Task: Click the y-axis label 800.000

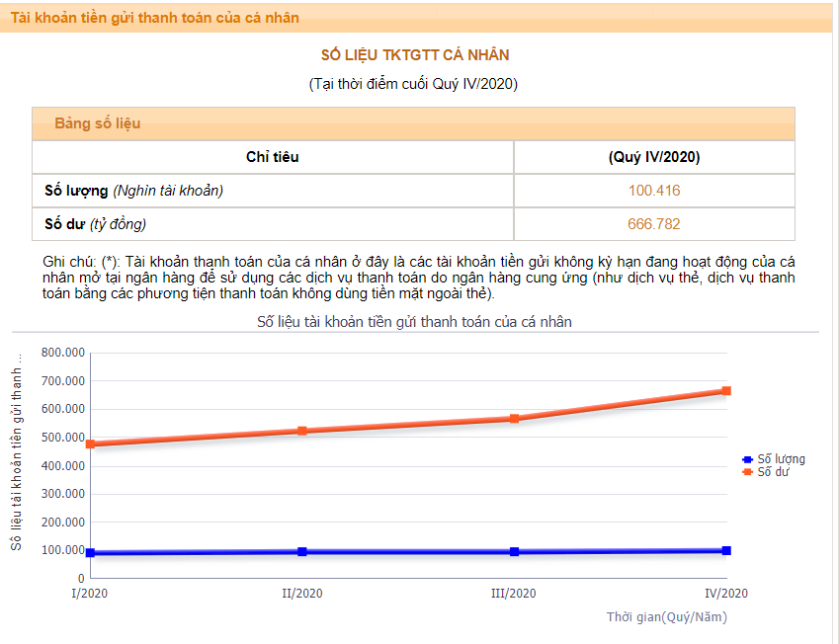Action: [63, 353]
